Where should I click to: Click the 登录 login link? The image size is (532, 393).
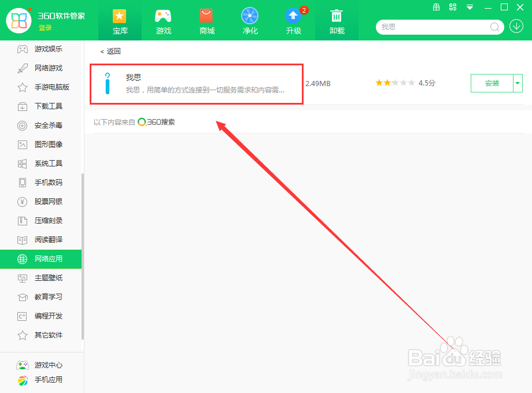(45, 28)
